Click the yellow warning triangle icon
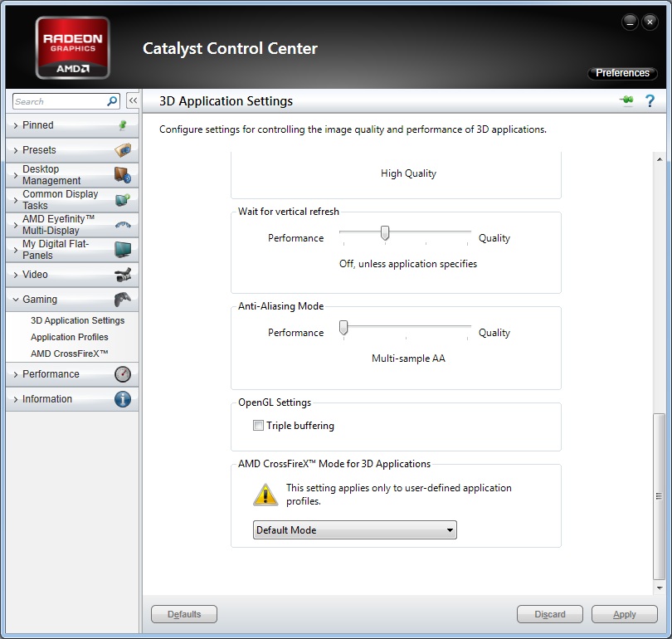 (x=265, y=494)
